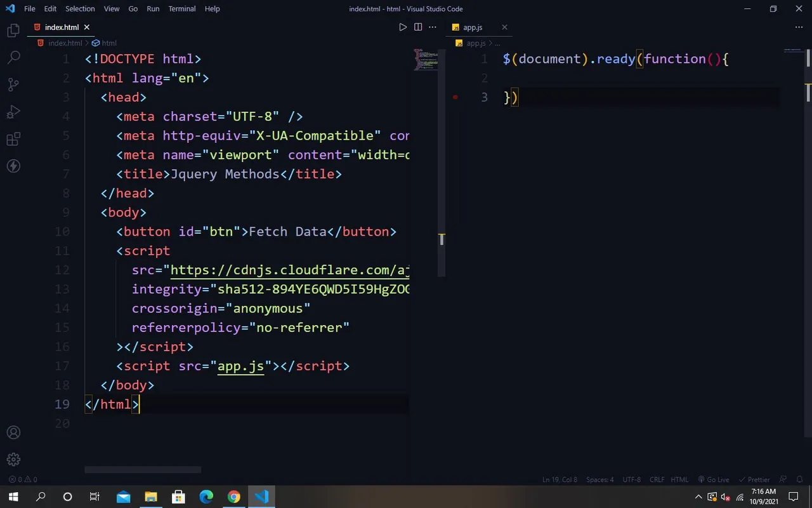Open the View menu

point(112,9)
